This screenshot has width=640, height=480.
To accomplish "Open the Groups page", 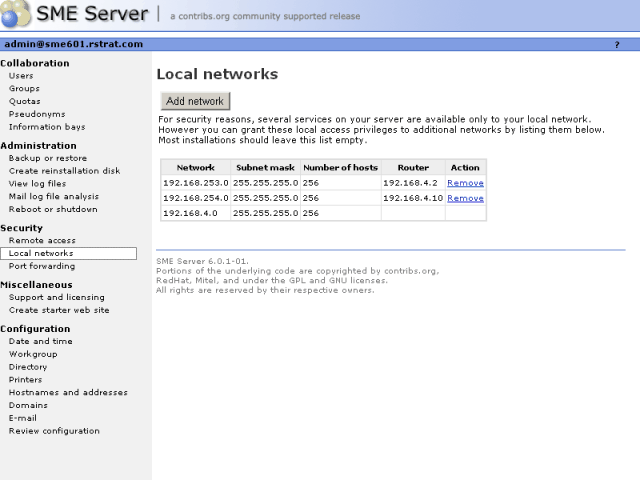I will [x=24, y=89].
